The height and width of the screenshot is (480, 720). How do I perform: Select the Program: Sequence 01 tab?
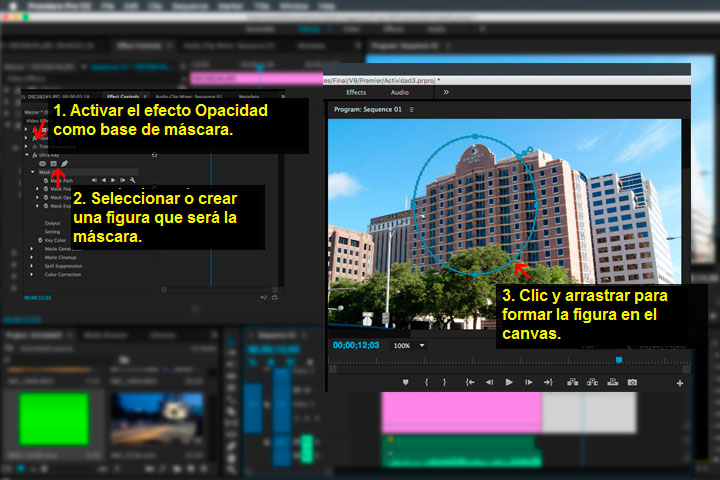[367, 109]
